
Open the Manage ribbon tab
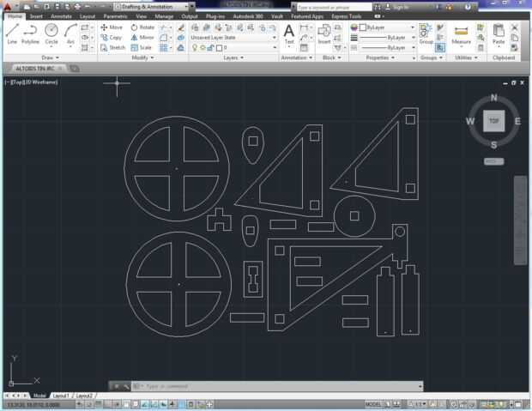(164, 16)
